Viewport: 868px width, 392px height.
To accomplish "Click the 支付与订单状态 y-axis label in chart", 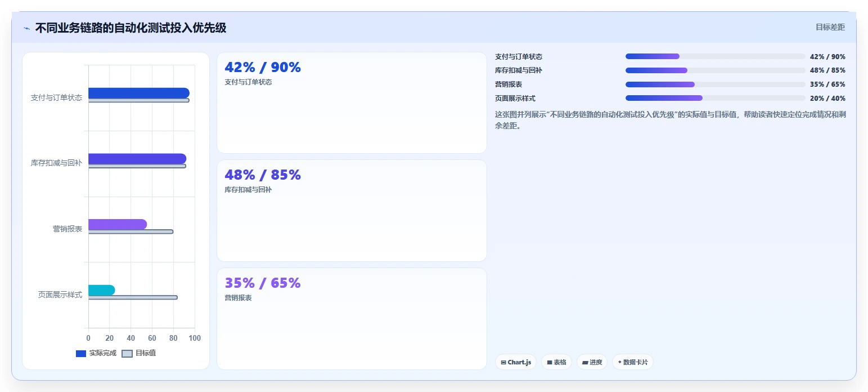I will 56,97.
